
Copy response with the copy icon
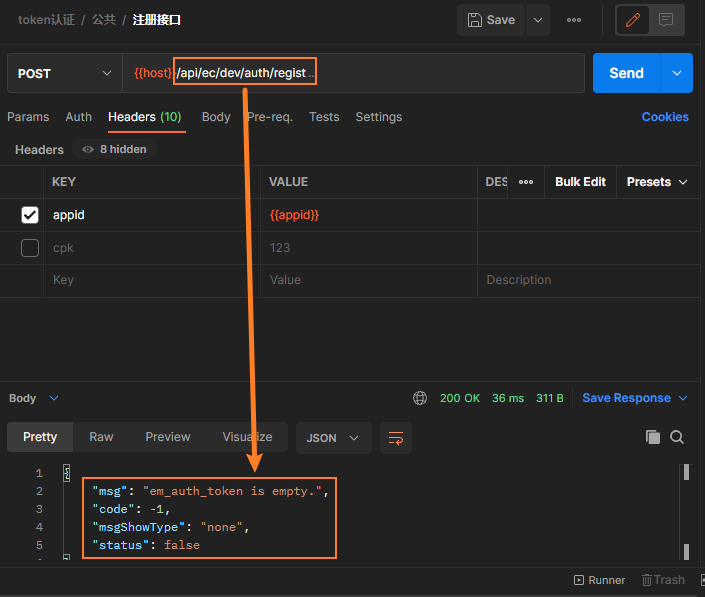(x=653, y=437)
